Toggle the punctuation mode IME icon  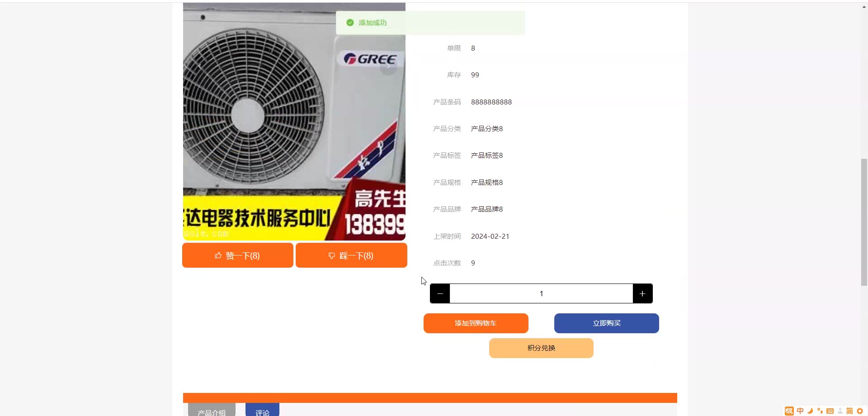(x=820, y=411)
